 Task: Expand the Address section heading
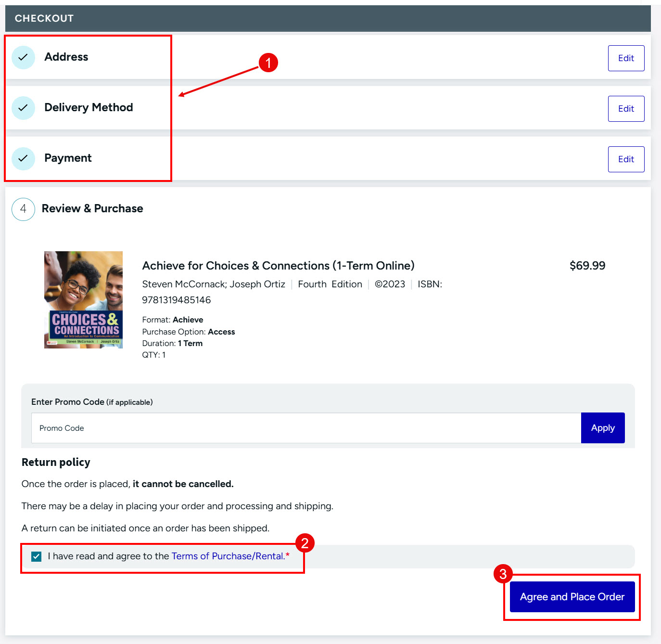pyautogui.click(x=66, y=57)
